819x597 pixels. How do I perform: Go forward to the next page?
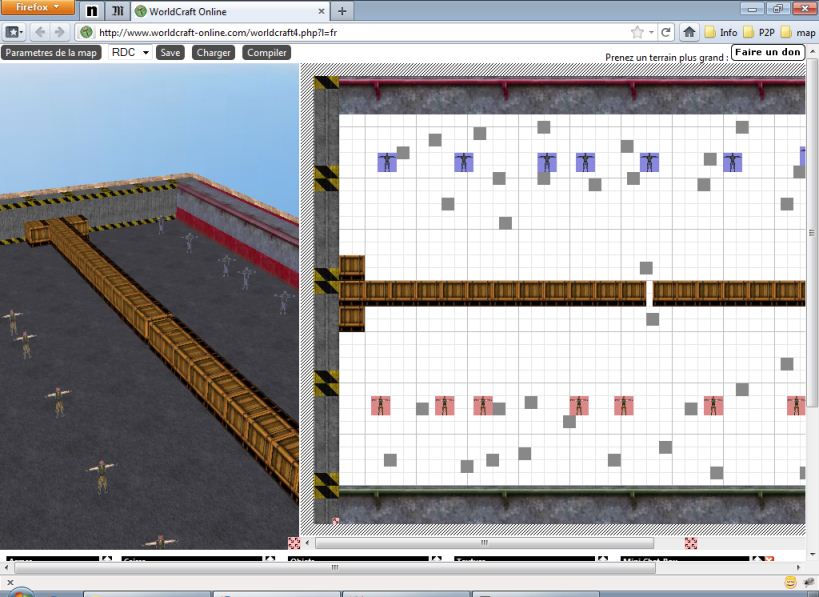59,32
